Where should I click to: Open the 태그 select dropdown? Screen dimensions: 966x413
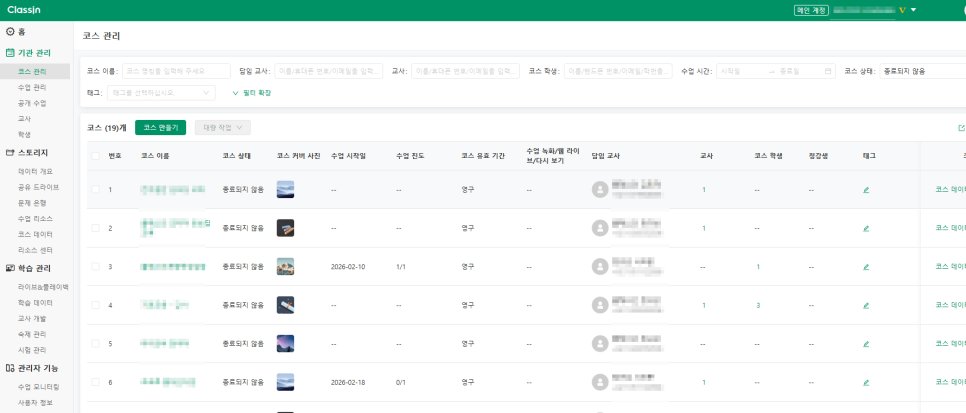coord(161,93)
